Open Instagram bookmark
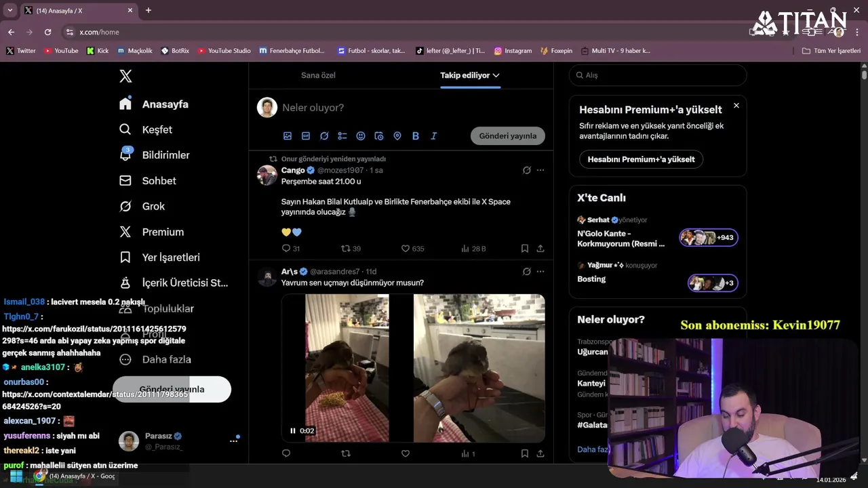Image resolution: width=868 pixels, height=488 pixels. click(513, 51)
